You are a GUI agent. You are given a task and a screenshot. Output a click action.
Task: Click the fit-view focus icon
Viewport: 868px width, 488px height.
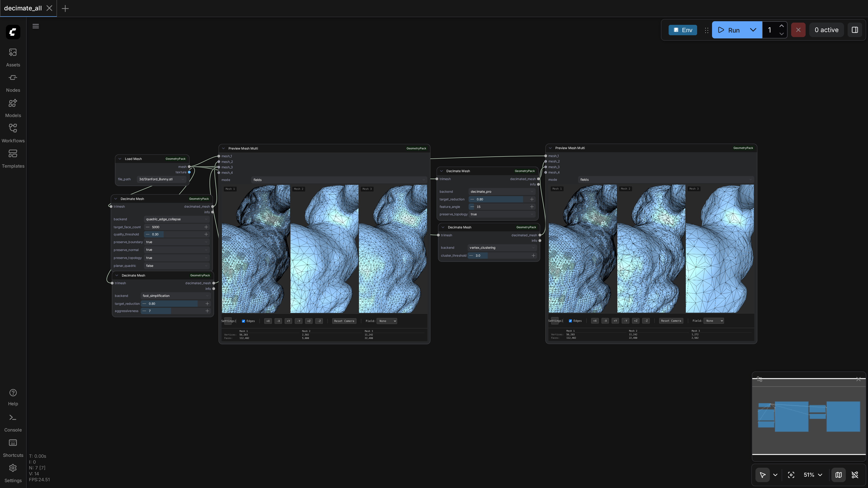pyautogui.click(x=791, y=475)
